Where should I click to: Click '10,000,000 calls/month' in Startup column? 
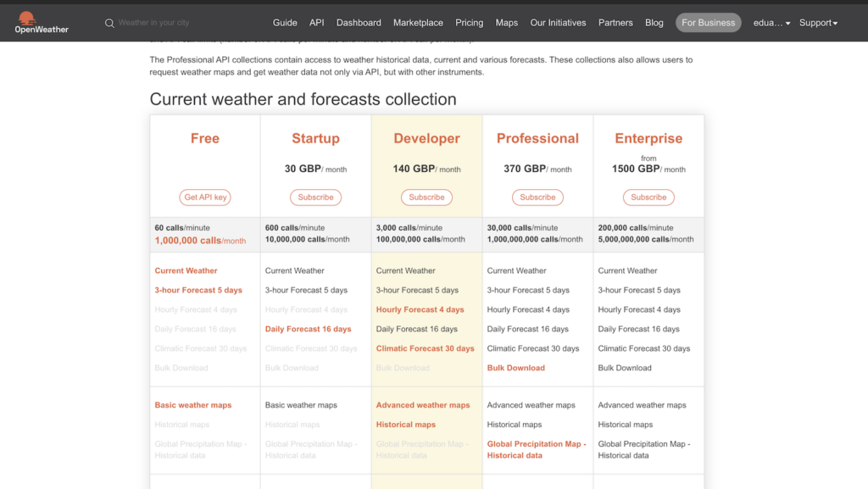(307, 240)
